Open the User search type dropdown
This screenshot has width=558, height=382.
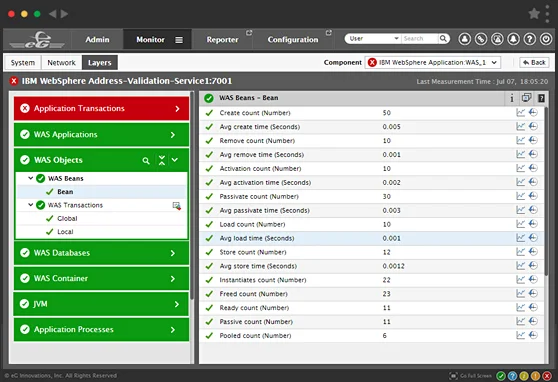pos(373,38)
